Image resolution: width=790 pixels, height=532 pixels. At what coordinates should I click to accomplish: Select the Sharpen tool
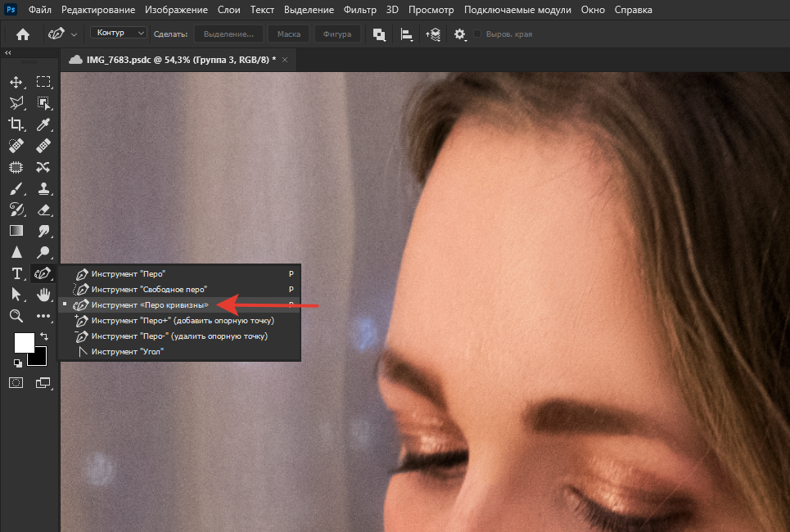(16, 252)
